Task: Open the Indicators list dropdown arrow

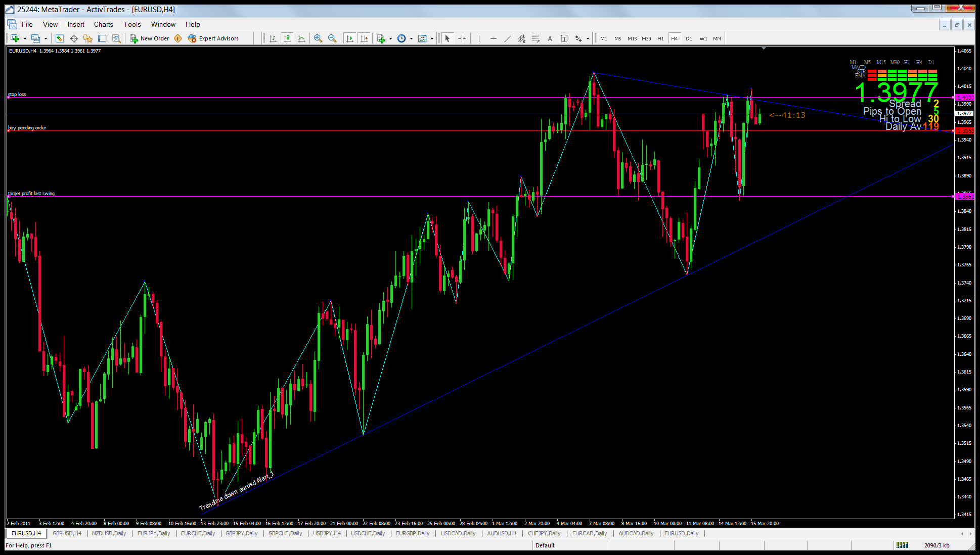Action: coord(390,38)
